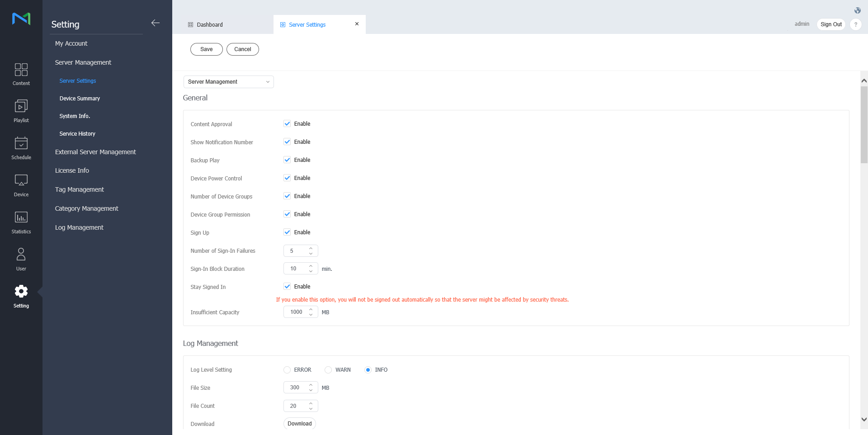Open the Content section icon
This screenshot has height=435, width=868.
coord(21,70)
